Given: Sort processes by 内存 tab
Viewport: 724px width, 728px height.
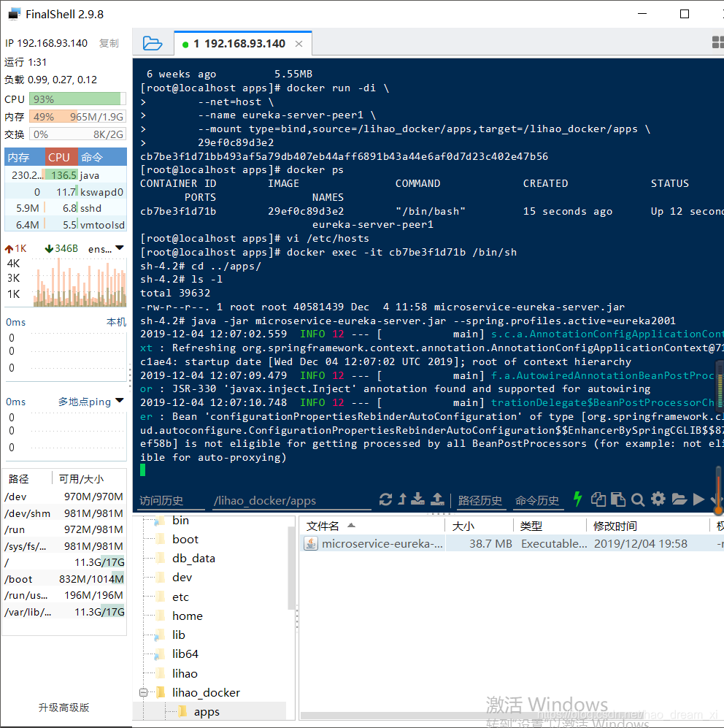Looking at the screenshot, I should coord(25,158).
